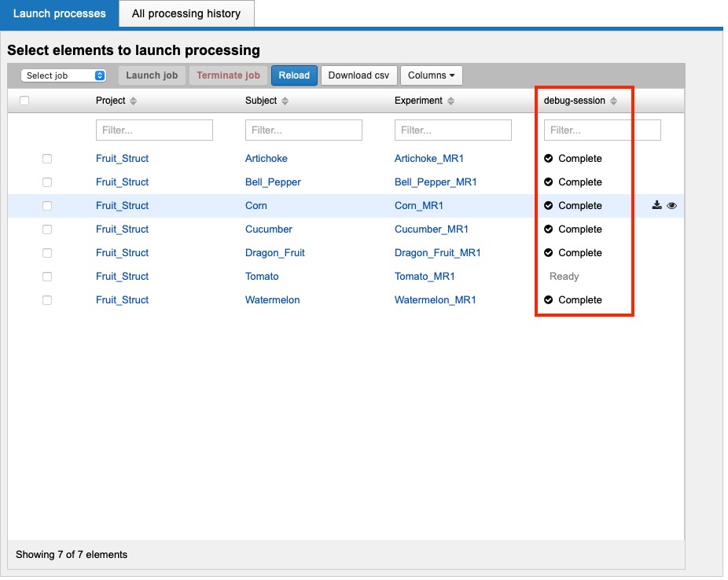The width and height of the screenshot is (728, 580).
Task: Switch to All processing history tab
Action: [x=186, y=14]
